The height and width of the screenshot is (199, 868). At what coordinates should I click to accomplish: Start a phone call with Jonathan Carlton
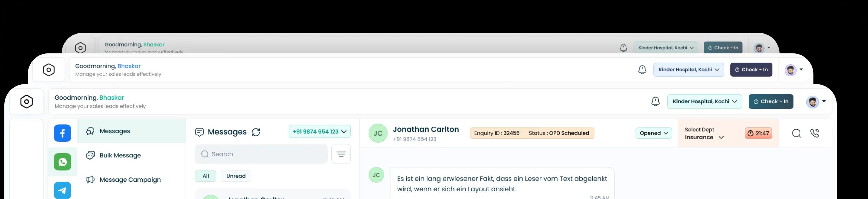pos(815,133)
